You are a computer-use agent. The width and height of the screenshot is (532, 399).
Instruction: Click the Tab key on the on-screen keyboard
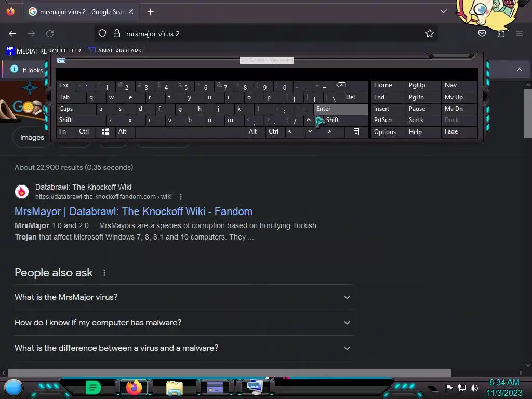(71, 97)
